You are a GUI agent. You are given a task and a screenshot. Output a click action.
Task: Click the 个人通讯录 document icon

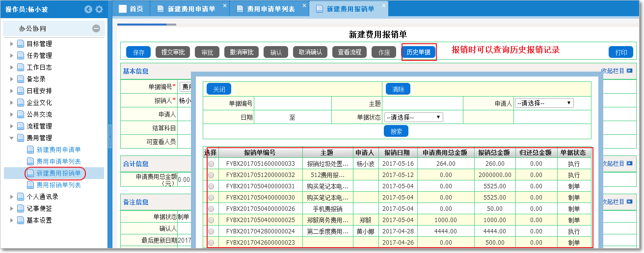point(21,197)
